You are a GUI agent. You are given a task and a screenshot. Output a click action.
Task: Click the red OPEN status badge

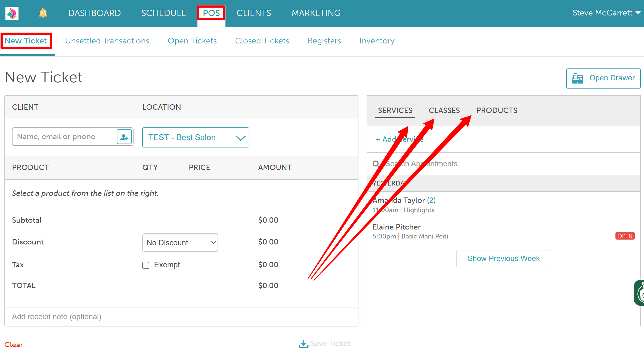click(x=625, y=236)
